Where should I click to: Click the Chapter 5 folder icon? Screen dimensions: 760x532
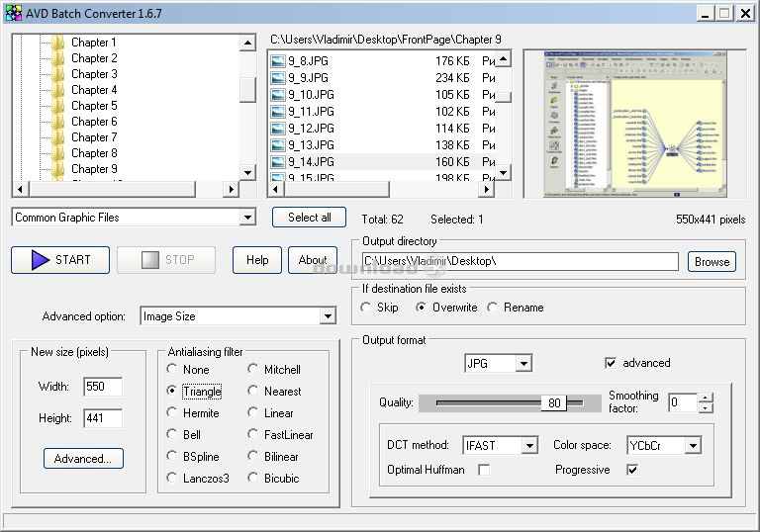[x=57, y=106]
